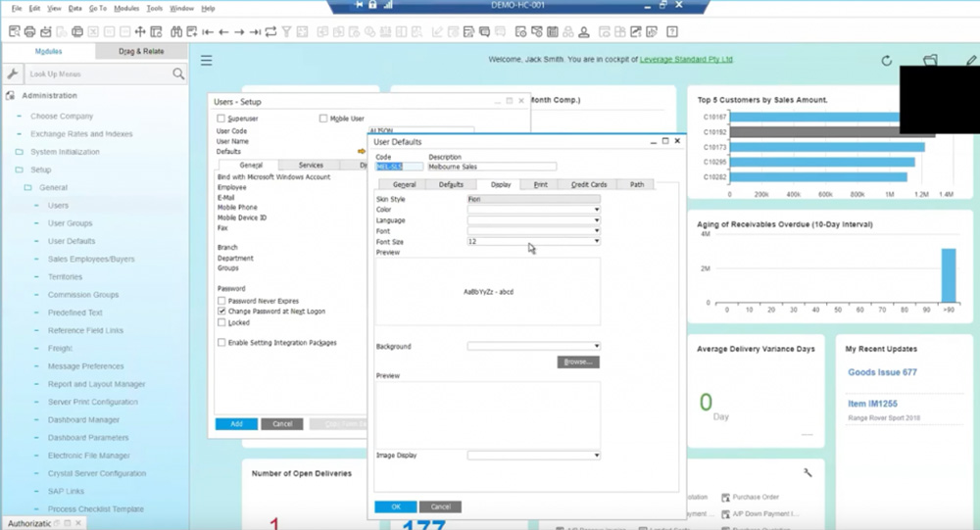This screenshot has width=980, height=530.
Task: Toggle the Locked checkbox
Action: click(x=221, y=322)
